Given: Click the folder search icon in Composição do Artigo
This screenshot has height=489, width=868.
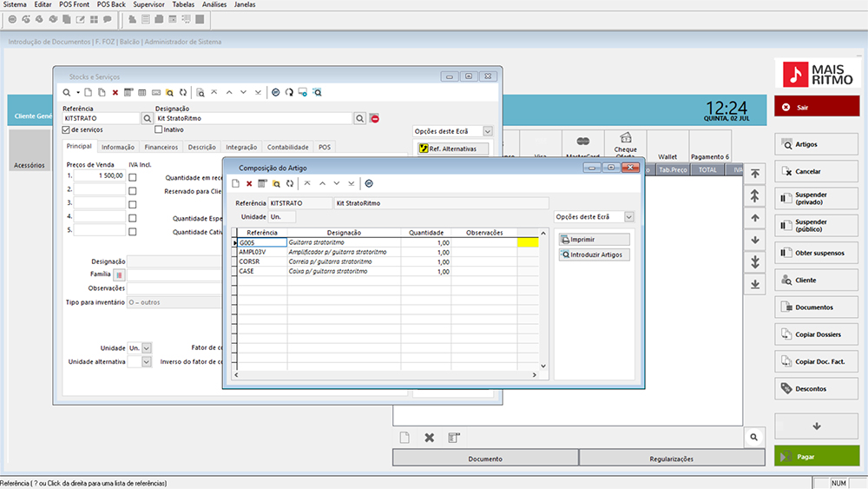Looking at the screenshot, I should (x=276, y=183).
